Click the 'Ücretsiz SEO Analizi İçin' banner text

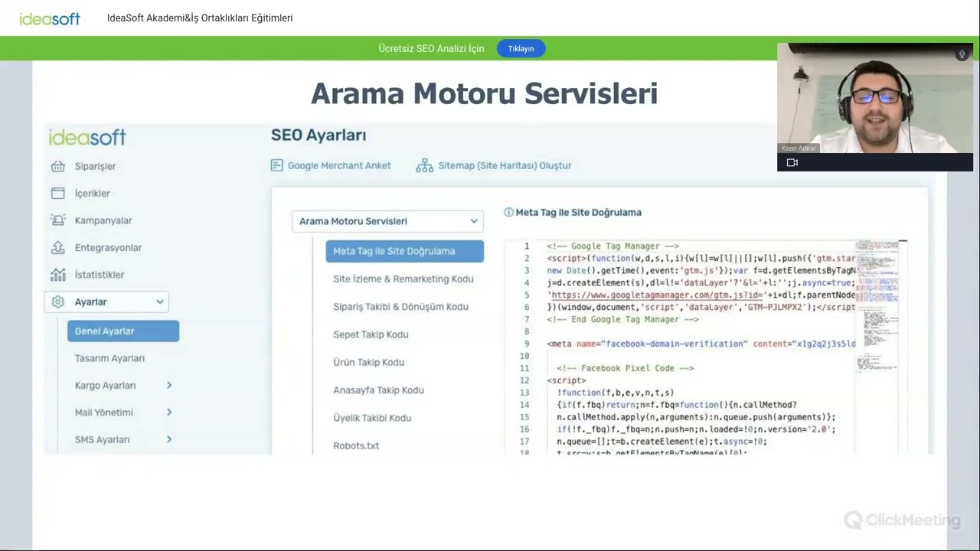tap(431, 48)
